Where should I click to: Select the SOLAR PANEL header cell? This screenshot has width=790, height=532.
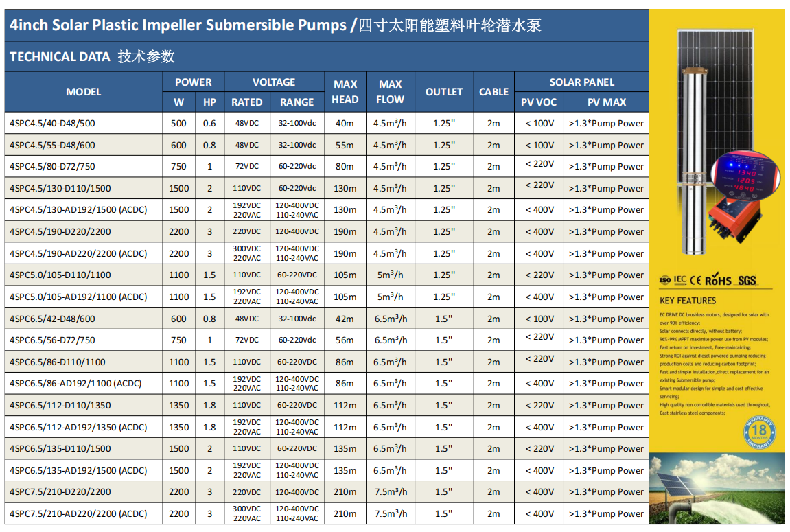click(x=581, y=82)
